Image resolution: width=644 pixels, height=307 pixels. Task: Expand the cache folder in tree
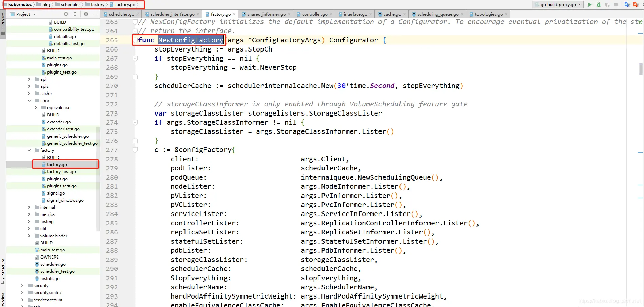pos(29,94)
